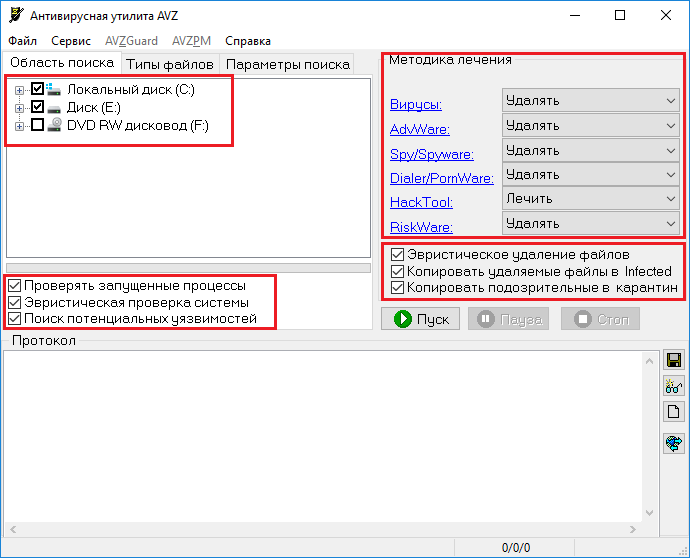The width and height of the screenshot is (690, 558).
Task: Check the DVD RW дисковод (F:) checkbox
Action: 37,125
